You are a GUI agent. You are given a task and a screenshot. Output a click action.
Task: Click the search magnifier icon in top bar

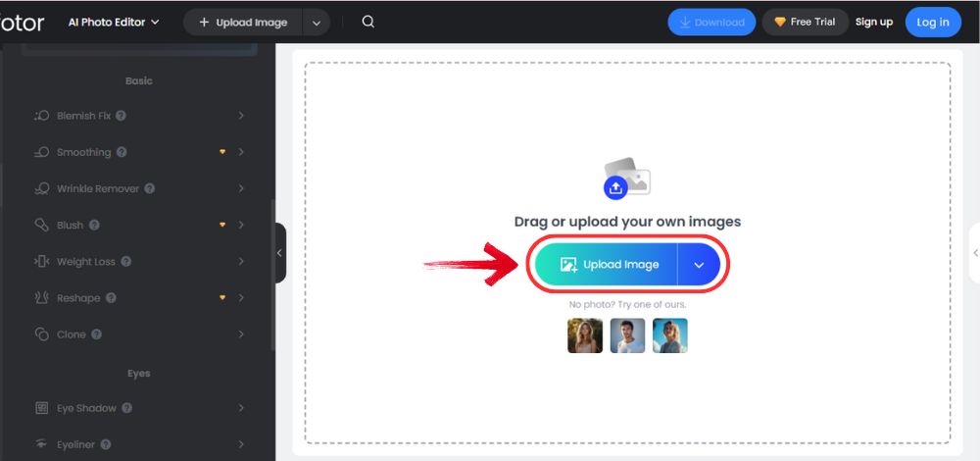(x=367, y=22)
